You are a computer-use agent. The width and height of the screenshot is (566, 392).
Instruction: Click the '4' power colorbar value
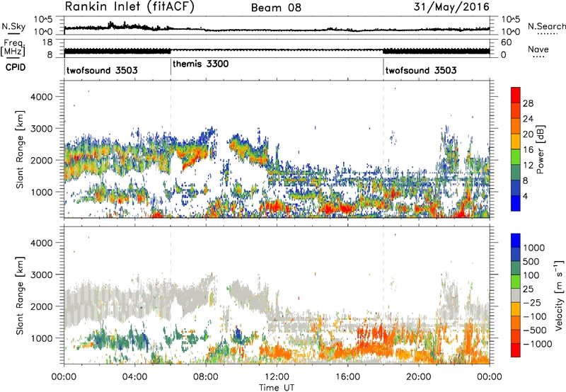click(525, 196)
